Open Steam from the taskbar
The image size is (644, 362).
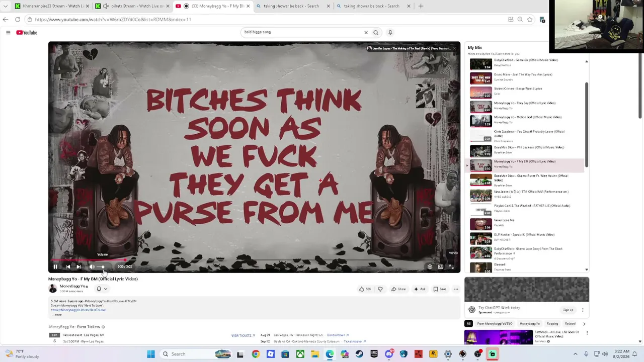(x=359, y=354)
